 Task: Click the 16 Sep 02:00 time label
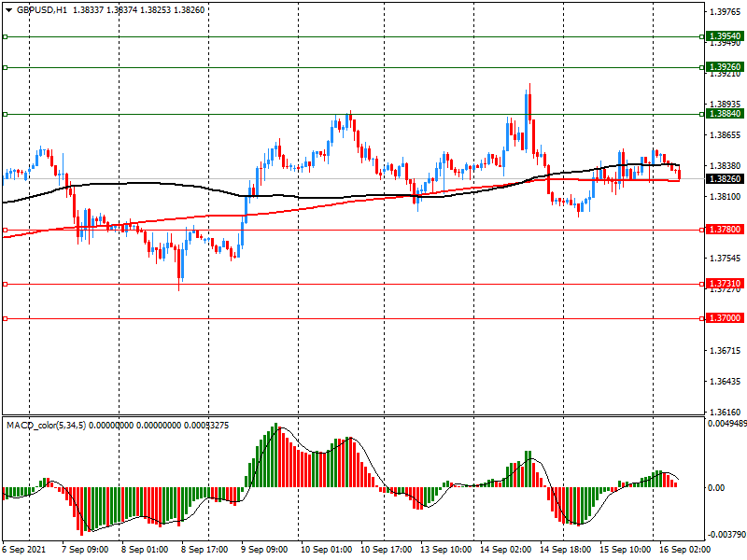tap(684, 550)
